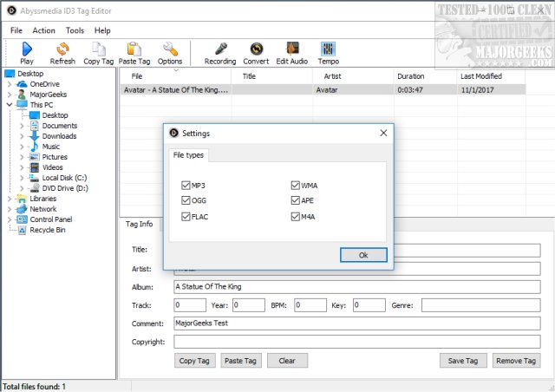Open Options wrench icon in toolbar
This screenshot has width=555, height=392.
pyautogui.click(x=170, y=49)
